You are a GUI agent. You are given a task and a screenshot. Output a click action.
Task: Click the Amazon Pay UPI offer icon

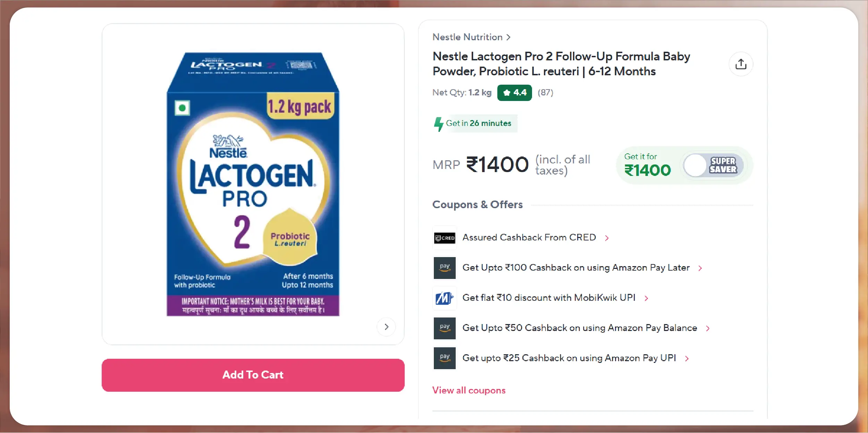point(445,358)
